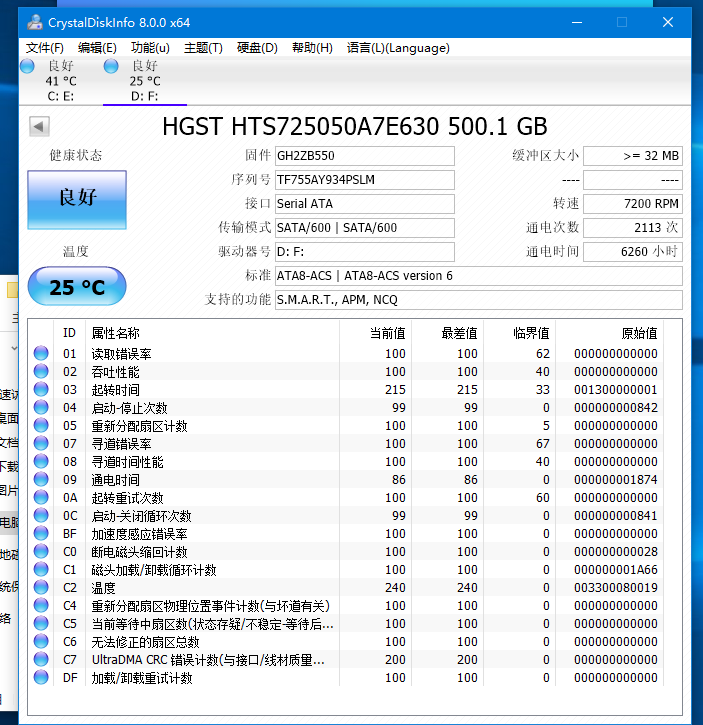The width and height of the screenshot is (703, 725).
Task: Click the 良好 health status button
Action: 77,199
